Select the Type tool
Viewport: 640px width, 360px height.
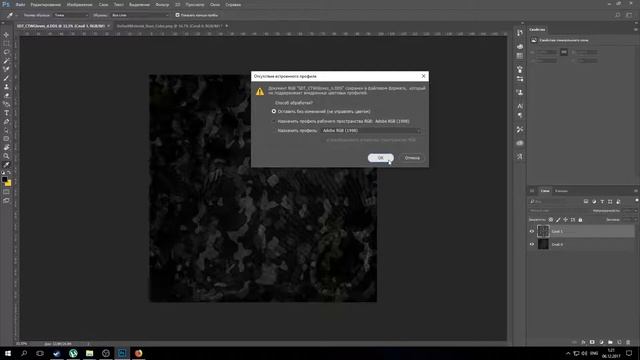pos(6,113)
